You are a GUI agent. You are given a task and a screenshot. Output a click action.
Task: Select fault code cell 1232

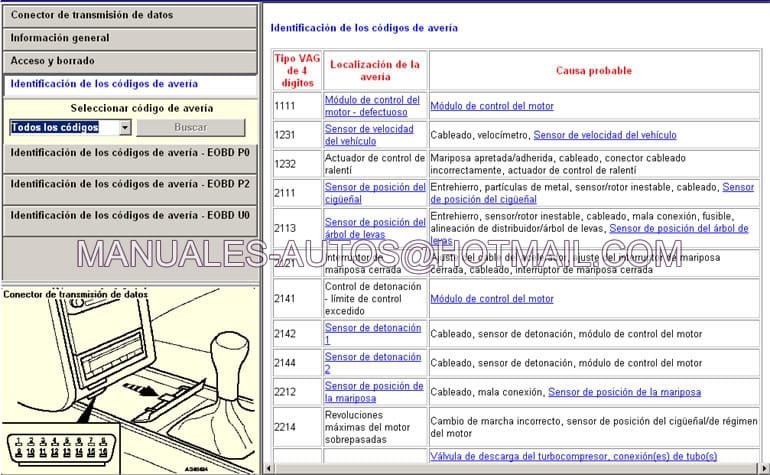tap(297, 164)
